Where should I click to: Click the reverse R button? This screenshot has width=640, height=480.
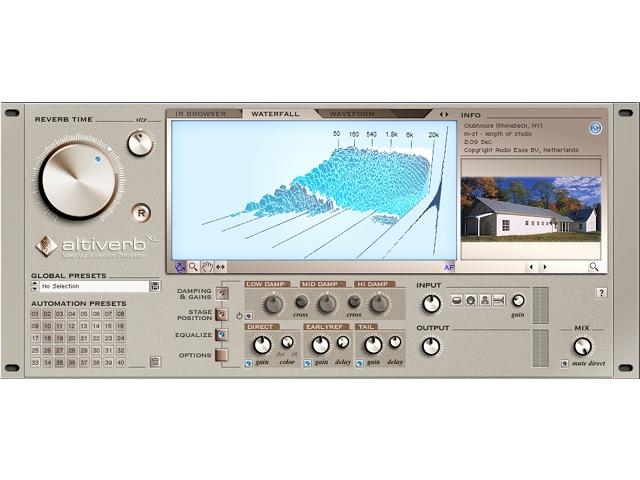[x=141, y=213]
